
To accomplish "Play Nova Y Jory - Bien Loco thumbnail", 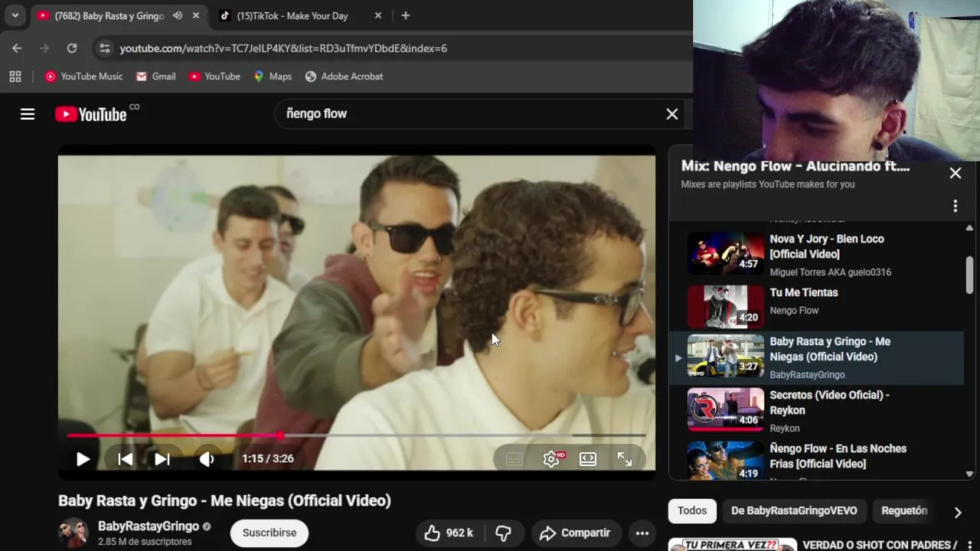I will tap(725, 253).
